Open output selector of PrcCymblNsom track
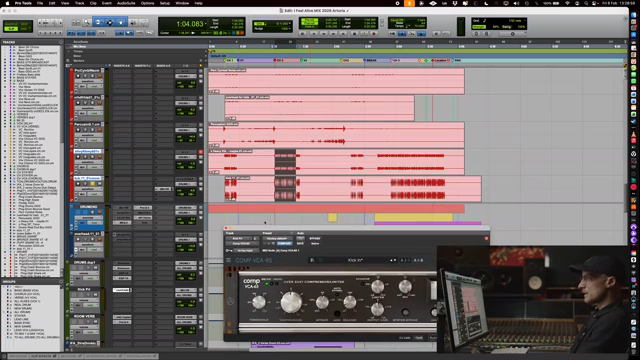This screenshot has width=640, height=360. tap(186, 76)
